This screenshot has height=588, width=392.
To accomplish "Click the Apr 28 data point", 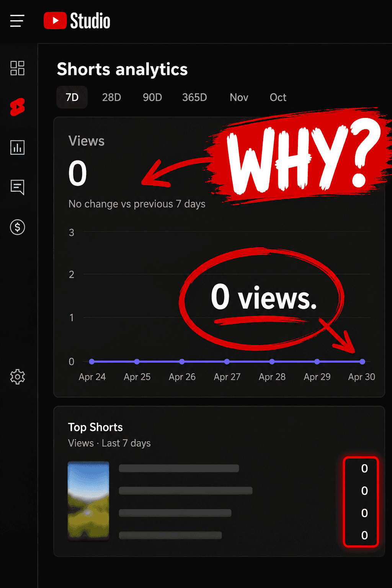I will [x=272, y=361].
